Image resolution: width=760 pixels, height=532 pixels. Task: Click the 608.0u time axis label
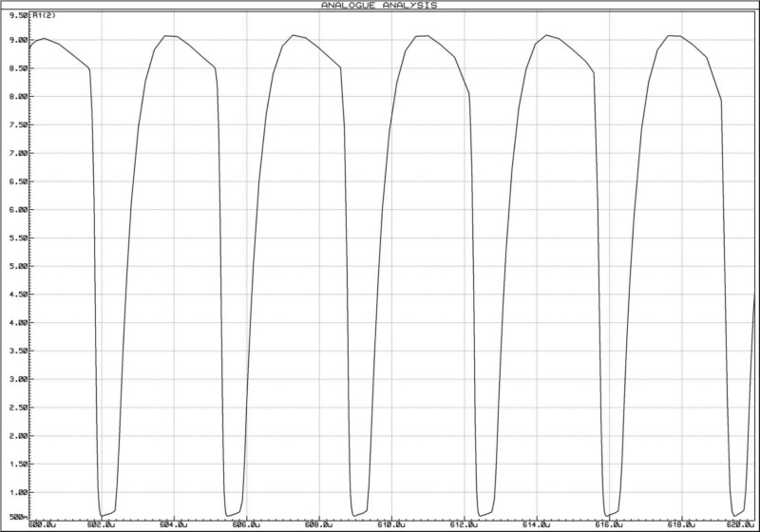(320, 524)
